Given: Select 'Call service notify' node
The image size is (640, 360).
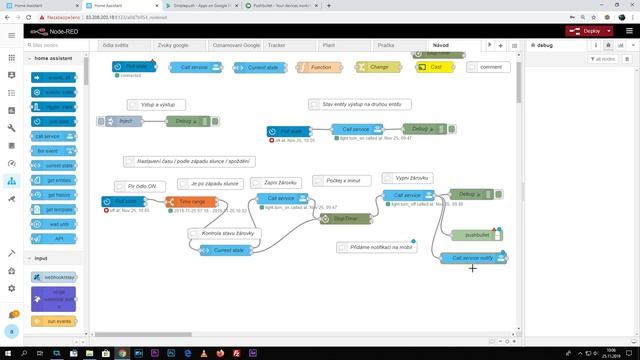Looking at the screenshot, I should tap(473, 258).
